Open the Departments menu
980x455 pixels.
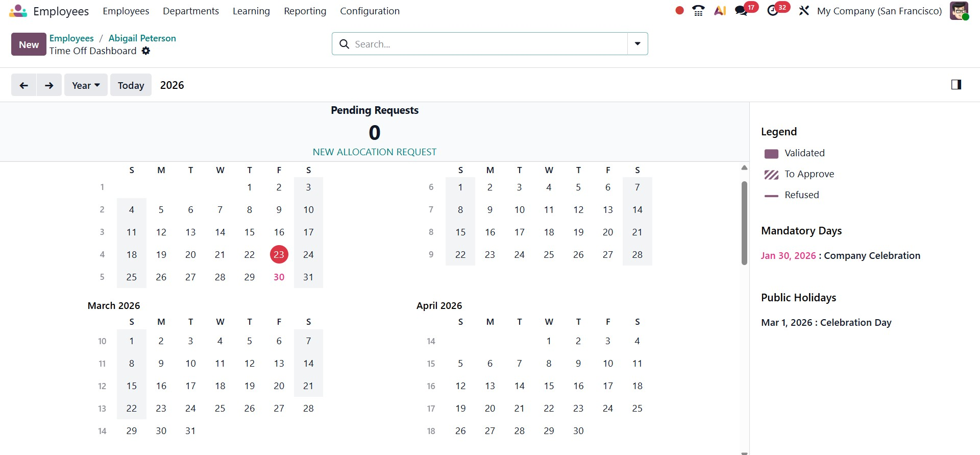click(x=190, y=11)
